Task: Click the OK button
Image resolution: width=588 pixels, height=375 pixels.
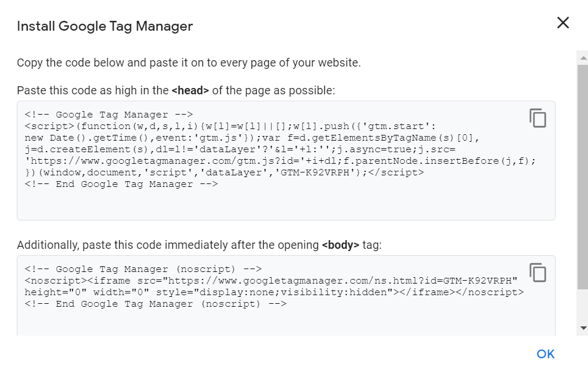Action: 546,354
